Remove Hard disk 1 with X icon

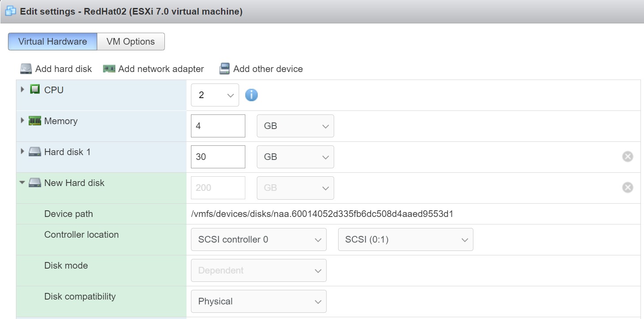[x=627, y=156]
